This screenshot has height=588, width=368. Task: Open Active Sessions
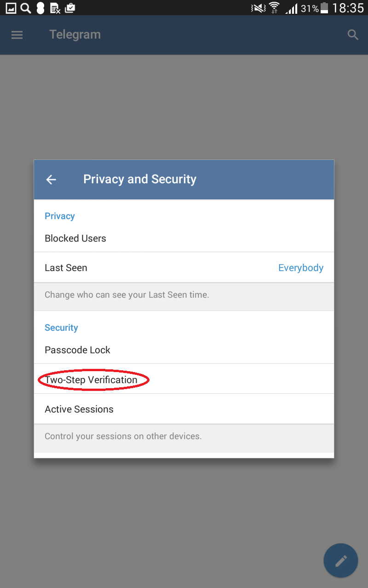(184, 409)
